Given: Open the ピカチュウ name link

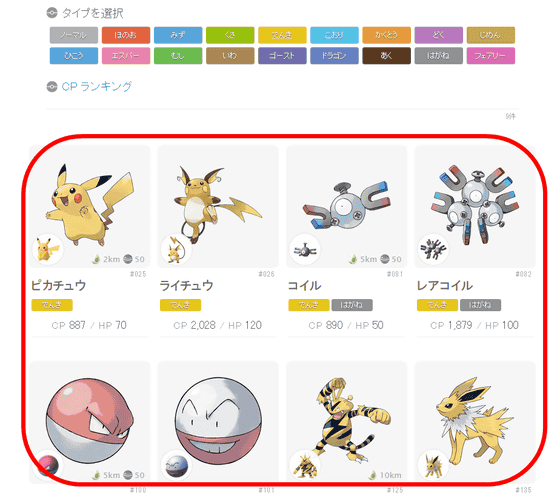Looking at the screenshot, I should pyautogui.click(x=59, y=286).
